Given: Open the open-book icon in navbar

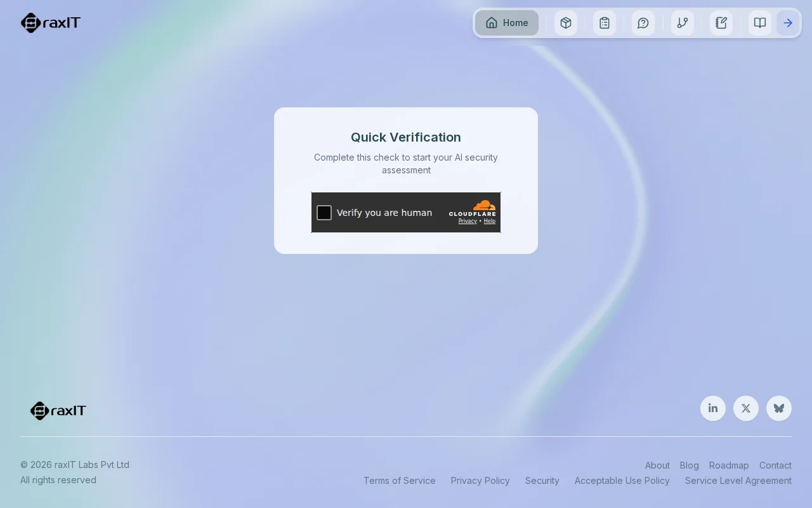Looking at the screenshot, I should point(760,23).
